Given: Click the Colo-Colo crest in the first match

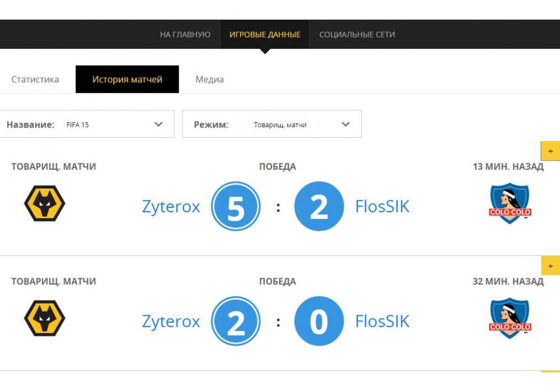Looking at the screenshot, I should point(510,204).
